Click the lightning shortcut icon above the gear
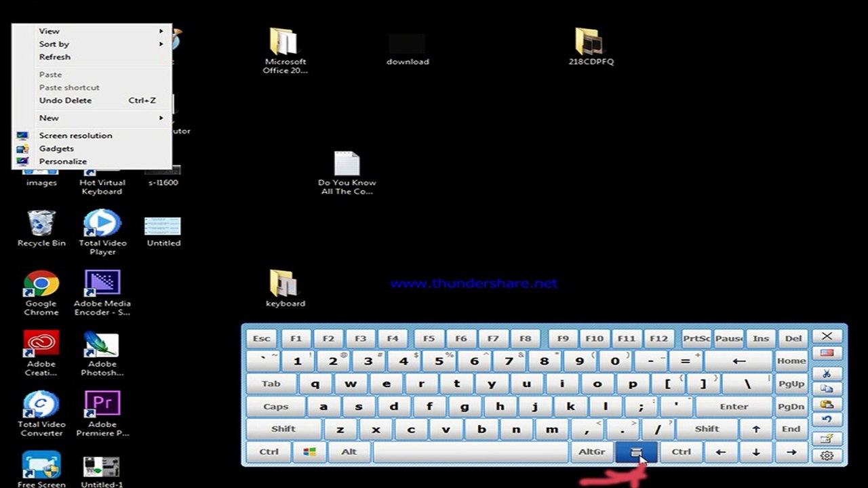The height and width of the screenshot is (488, 868). click(x=827, y=438)
